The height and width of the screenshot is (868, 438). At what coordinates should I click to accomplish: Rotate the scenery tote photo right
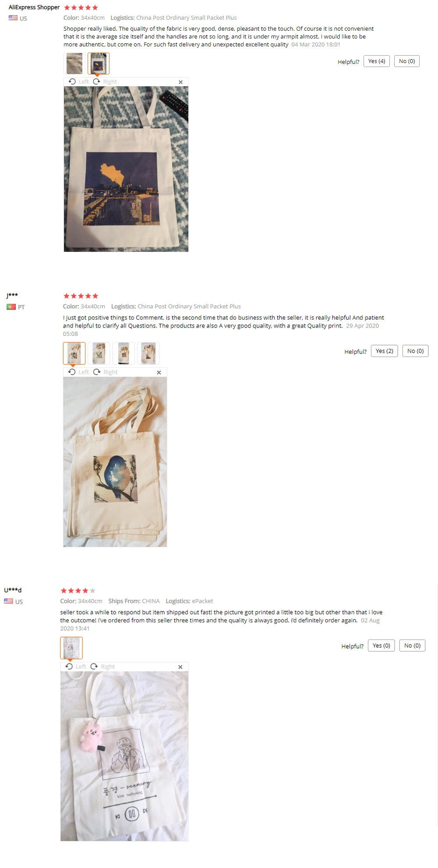point(102,667)
